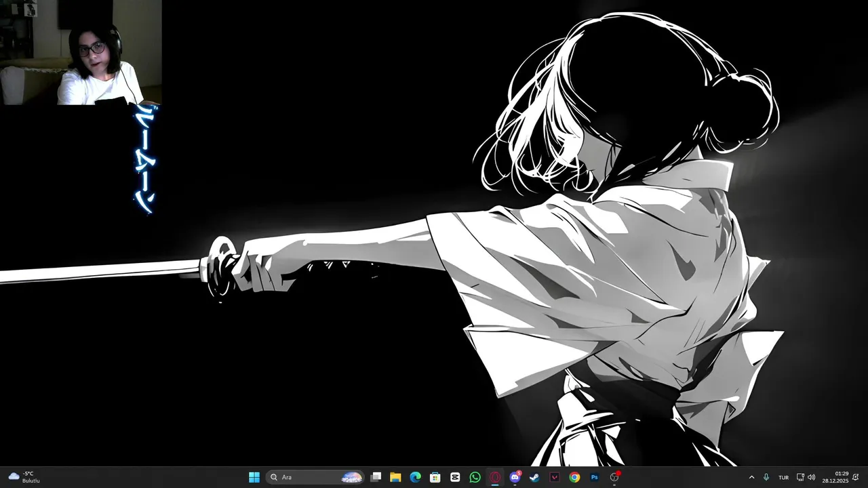Image resolution: width=868 pixels, height=488 pixels.
Task: Click the Ara search box on taskbar
Action: click(315, 477)
